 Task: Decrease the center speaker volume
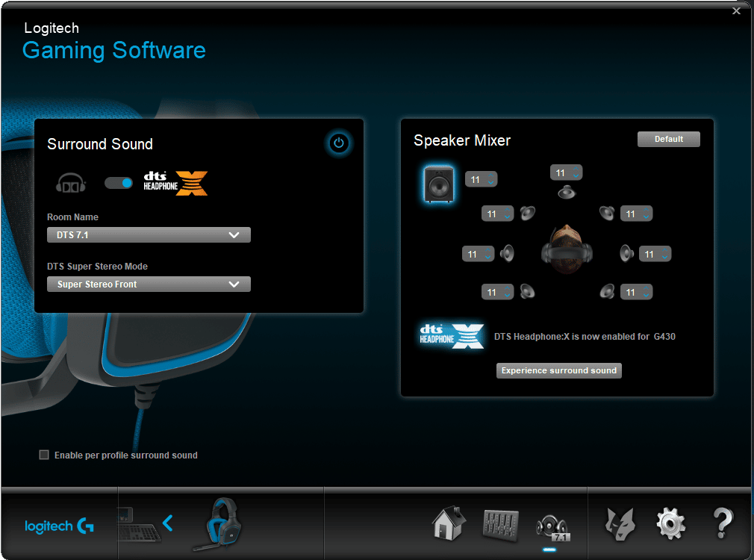(x=576, y=176)
